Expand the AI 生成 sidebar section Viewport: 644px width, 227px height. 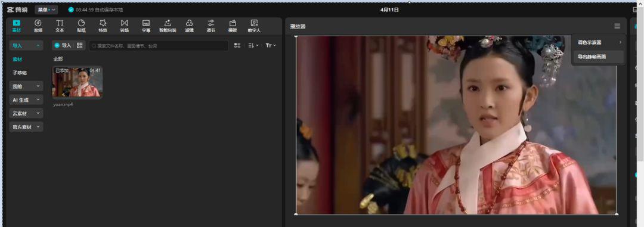tap(26, 99)
